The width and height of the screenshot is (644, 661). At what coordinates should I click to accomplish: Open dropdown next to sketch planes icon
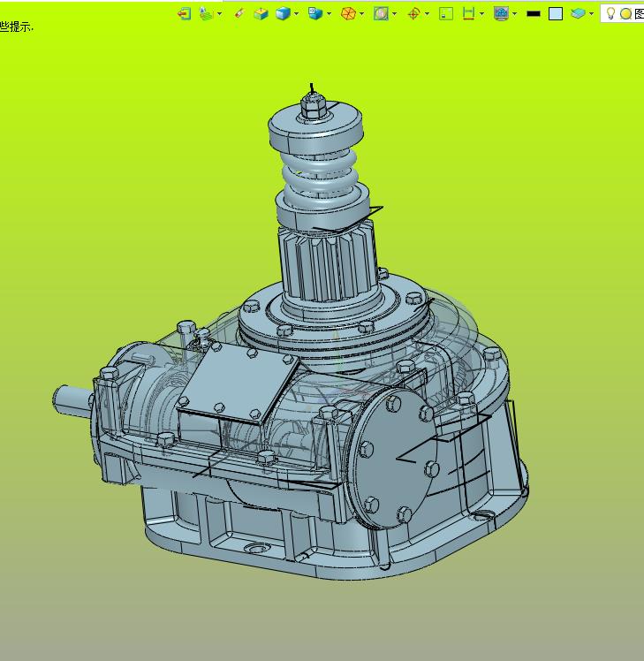point(220,14)
